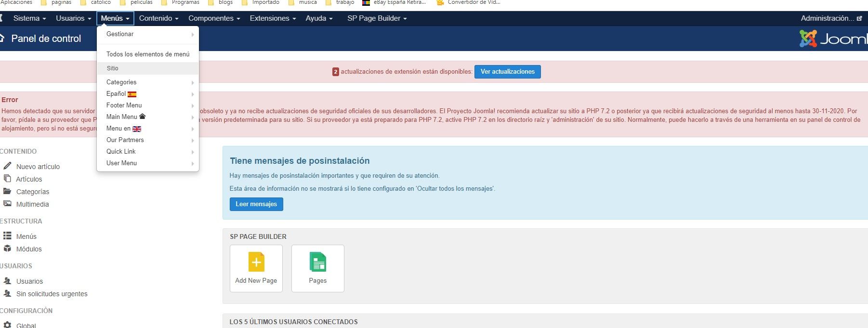Open Categorías sidebar link
The image size is (868, 328).
tap(33, 192)
